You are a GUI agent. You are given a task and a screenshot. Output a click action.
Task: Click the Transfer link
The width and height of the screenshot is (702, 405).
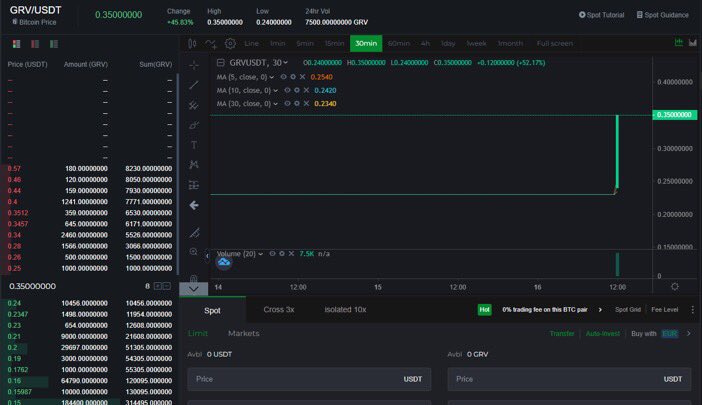point(562,333)
